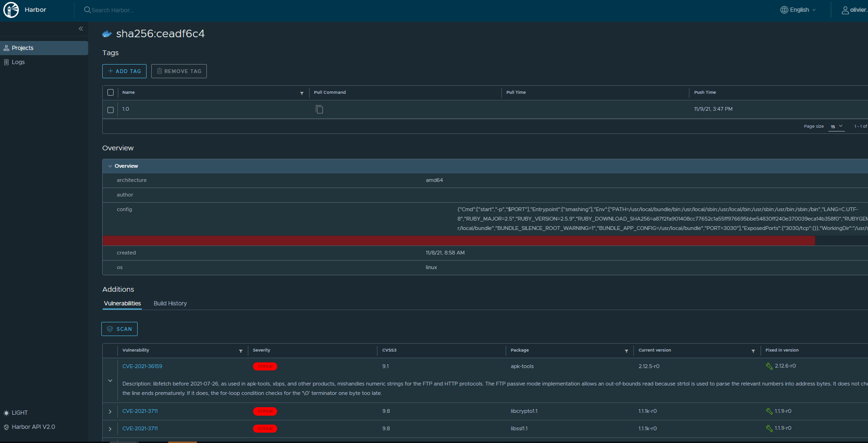Click the search magnifier icon
868x443 pixels.
tap(87, 10)
